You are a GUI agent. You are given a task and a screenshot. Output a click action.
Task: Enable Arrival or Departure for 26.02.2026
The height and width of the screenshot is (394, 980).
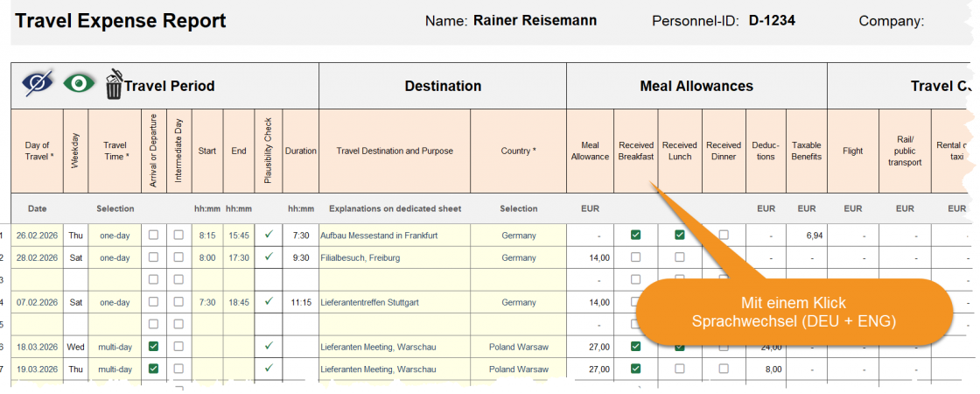point(153,235)
